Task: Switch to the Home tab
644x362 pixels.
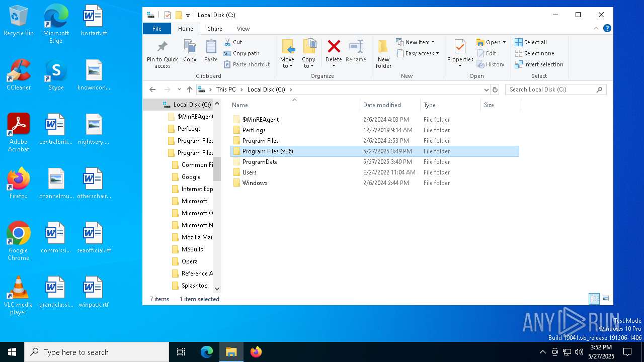Action: coord(185,29)
